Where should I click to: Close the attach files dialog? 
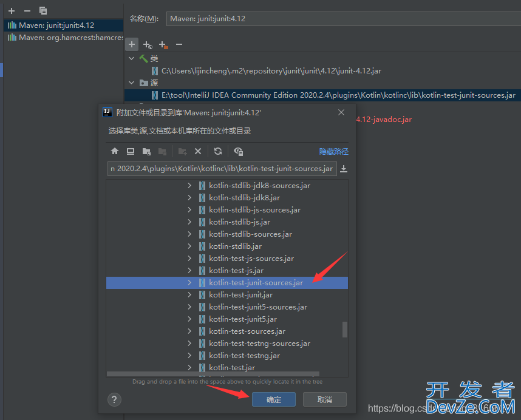pyautogui.click(x=341, y=112)
